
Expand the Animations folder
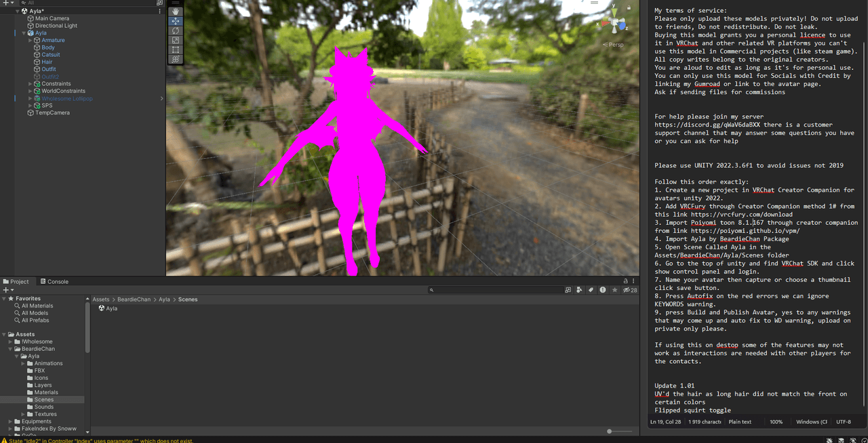coord(24,363)
